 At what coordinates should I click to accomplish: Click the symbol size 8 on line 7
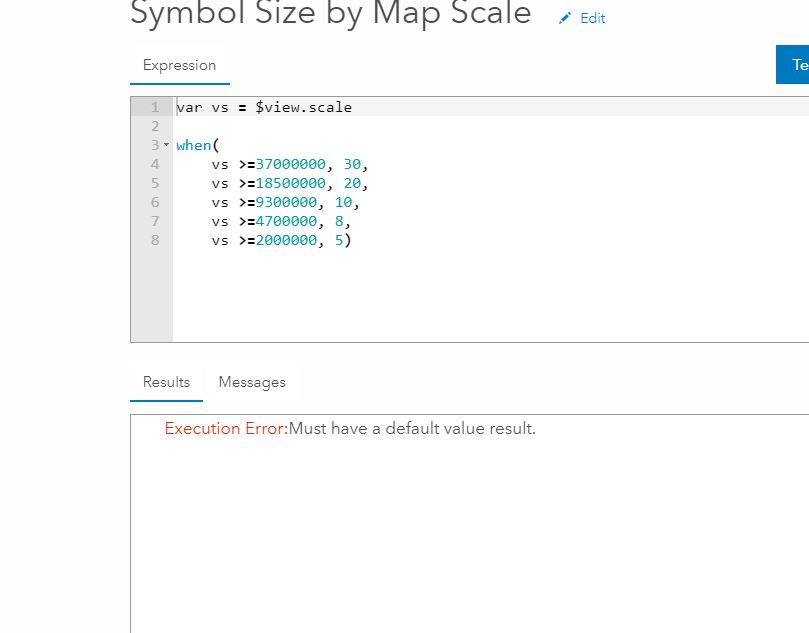click(x=339, y=221)
